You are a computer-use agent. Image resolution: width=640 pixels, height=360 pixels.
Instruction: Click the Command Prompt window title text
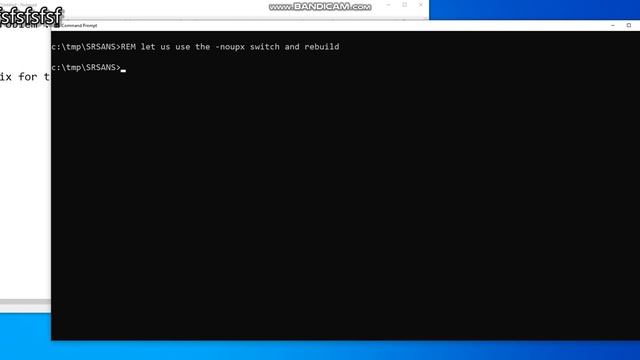click(79, 25)
